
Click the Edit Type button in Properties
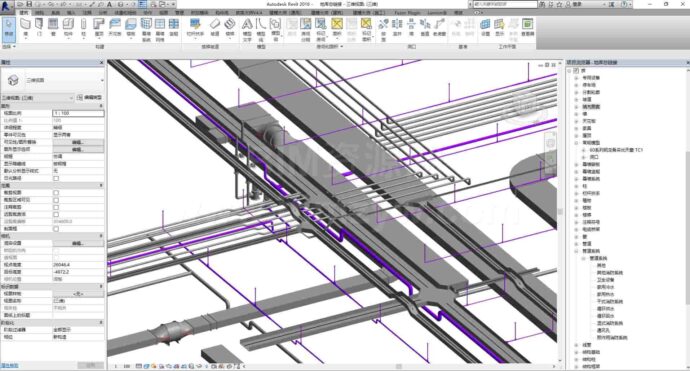pyautogui.click(x=90, y=98)
